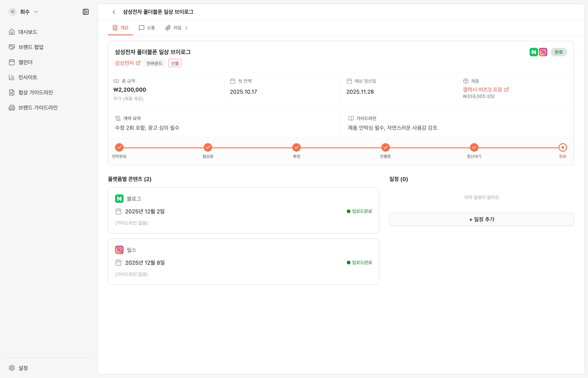This screenshot has width=588, height=378.
Task: Click the Instagram icon next to the 완료 badge
Action: 543,52
